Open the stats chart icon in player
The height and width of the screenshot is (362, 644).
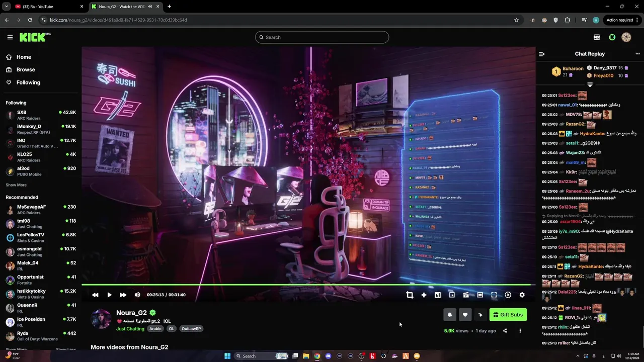(438, 295)
